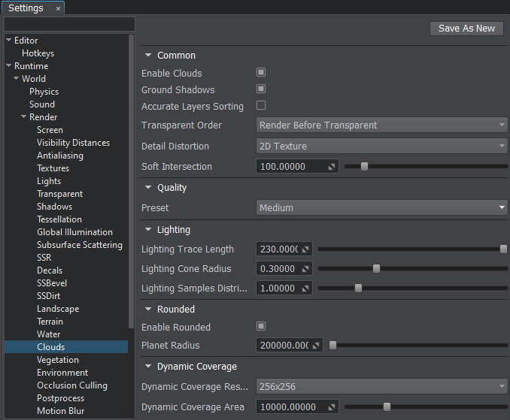Close the Settings tab with the x
This screenshot has height=420, width=510.
pyautogui.click(x=58, y=8)
